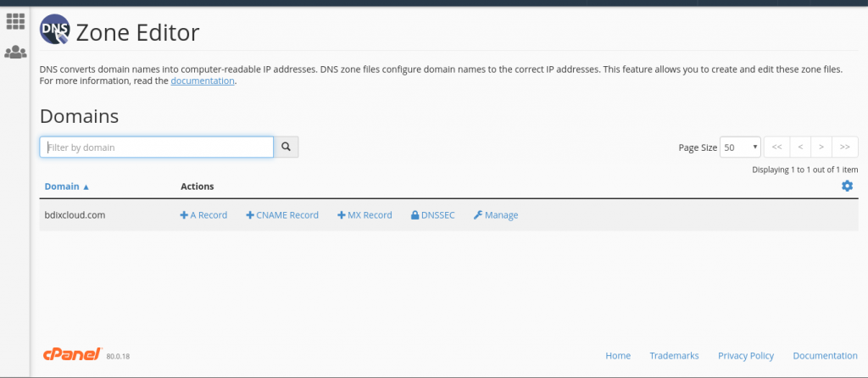This screenshot has width=868, height=378.
Task: Add an MX Record for bdixcloud.com
Action: [364, 215]
